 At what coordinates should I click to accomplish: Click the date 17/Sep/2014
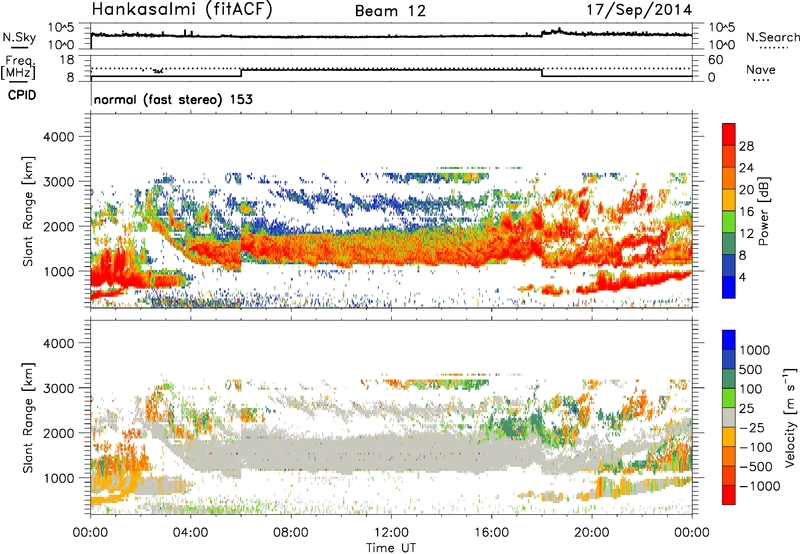pyautogui.click(x=639, y=10)
